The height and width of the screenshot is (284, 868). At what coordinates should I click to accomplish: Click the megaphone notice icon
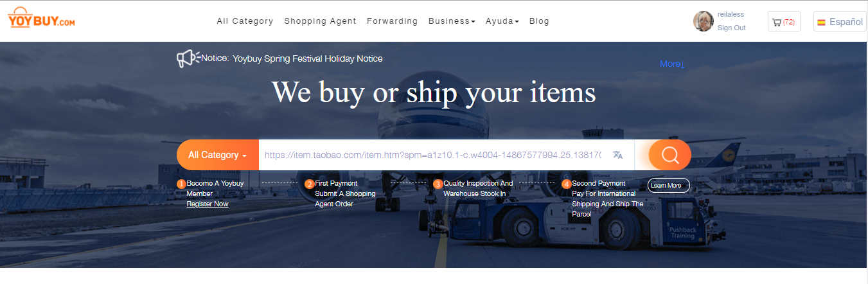point(188,58)
